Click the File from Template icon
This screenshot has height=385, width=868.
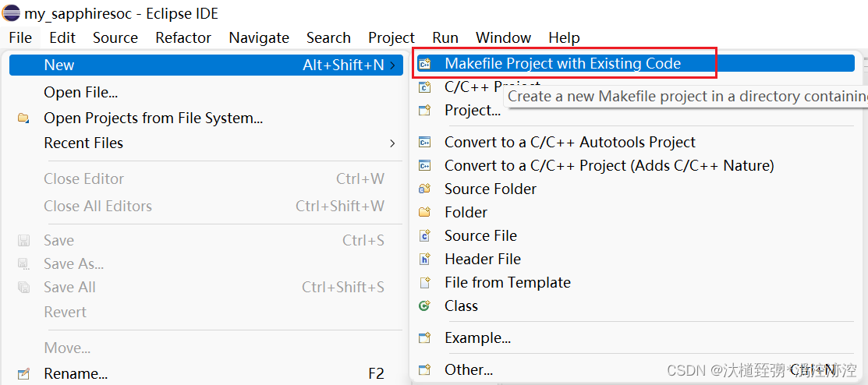(x=424, y=283)
